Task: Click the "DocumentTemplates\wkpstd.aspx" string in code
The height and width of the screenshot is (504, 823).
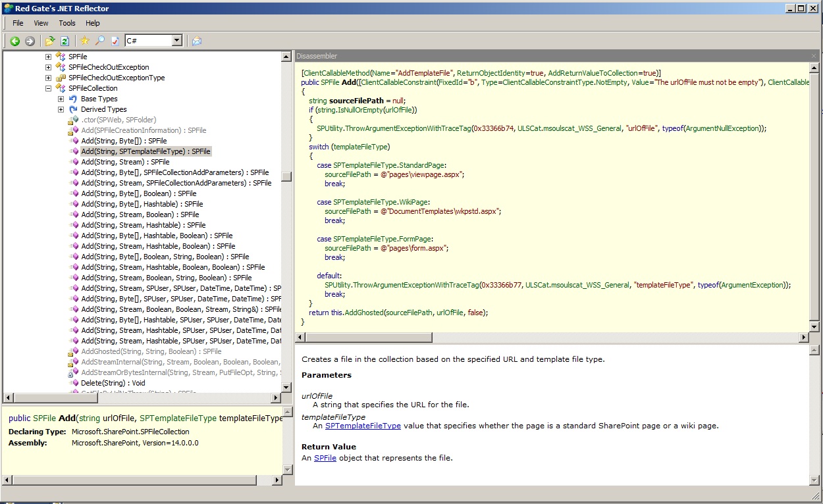Action: [x=444, y=211]
